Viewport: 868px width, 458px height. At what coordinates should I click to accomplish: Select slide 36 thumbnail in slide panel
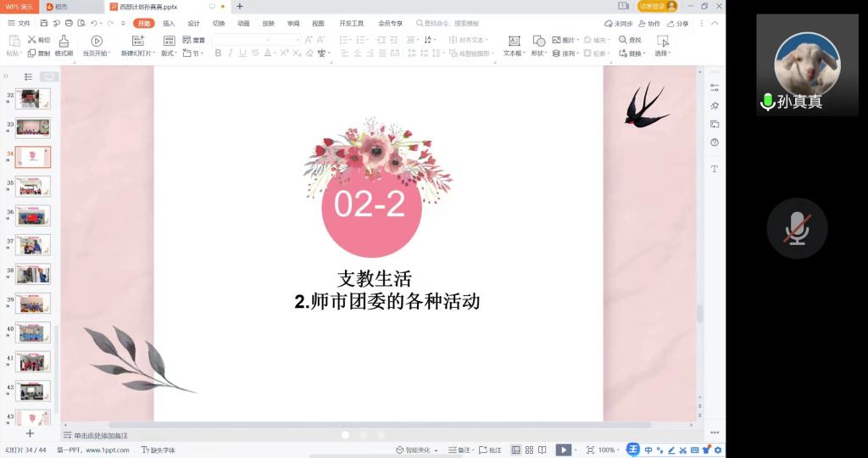click(33, 215)
